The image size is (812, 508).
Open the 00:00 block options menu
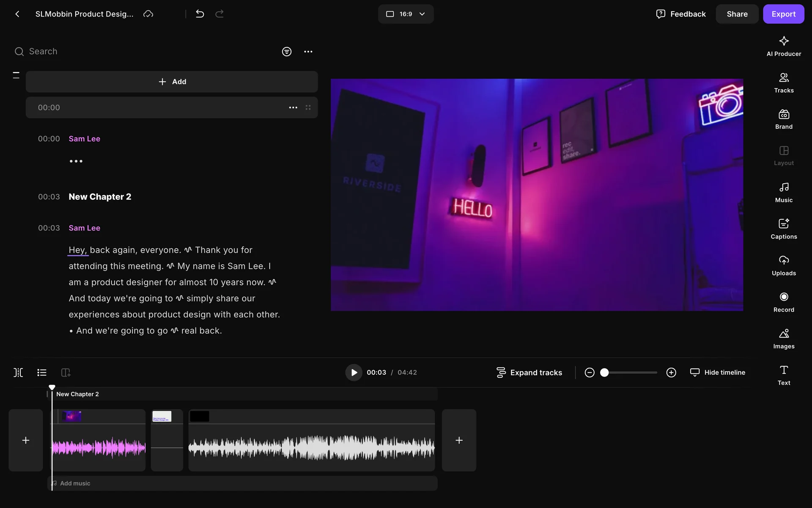pyautogui.click(x=293, y=108)
